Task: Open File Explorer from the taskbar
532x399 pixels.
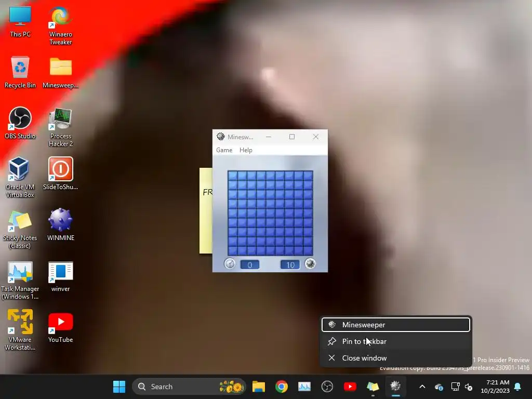Action: tap(259, 387)
